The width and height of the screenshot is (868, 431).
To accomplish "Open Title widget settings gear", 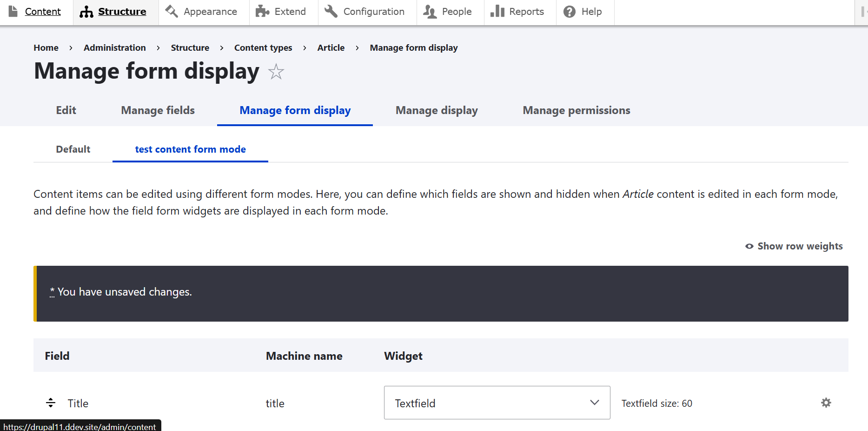I will click(x=826, y=403).
